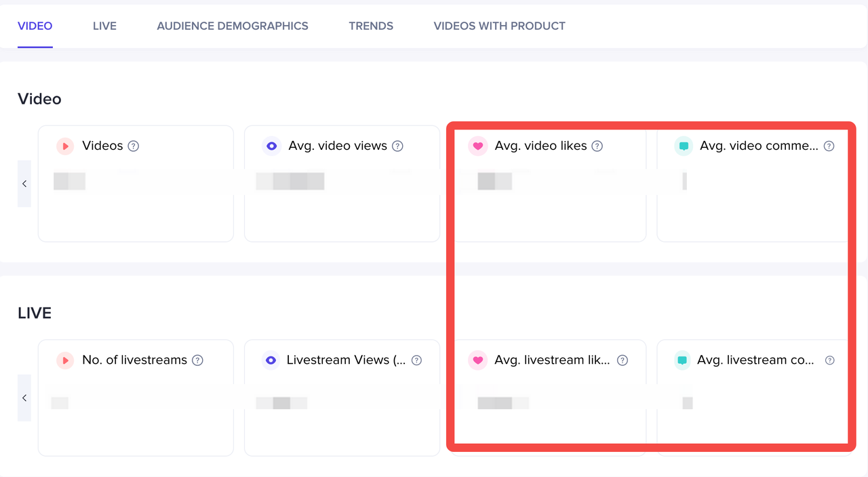
Task: Show help for Avg. livestream comments
Action: pos(829,360)
